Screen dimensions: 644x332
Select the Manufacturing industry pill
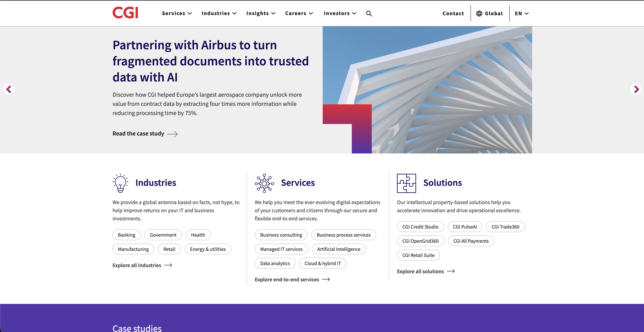point(133,249)
